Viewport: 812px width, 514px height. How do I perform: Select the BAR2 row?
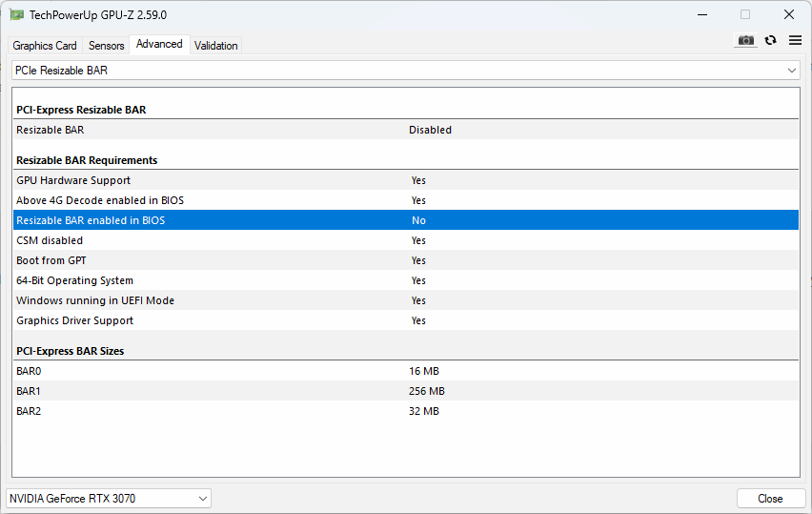tap(406, 411)
